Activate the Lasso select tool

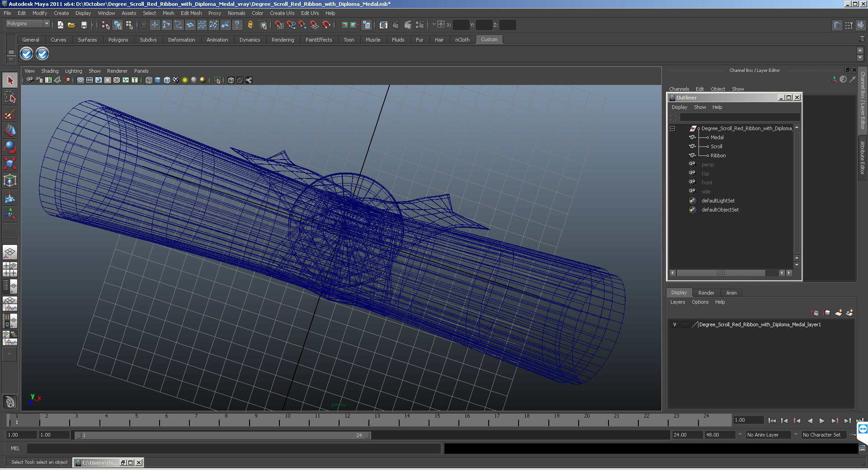pos(10,97)
